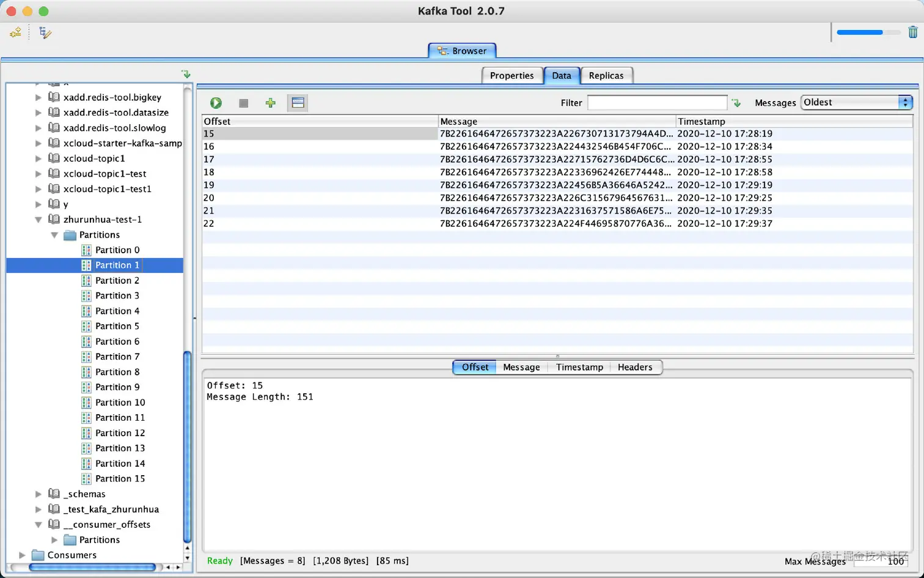This screenshot has height=578, width=924.
Task: Switch to the Message detail tab
Action: click(x=521, y=367)
